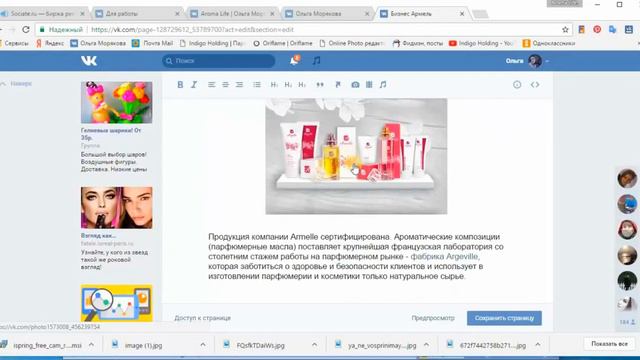Toggle bold formatting in wiki editor
Image resolution: width=640 pixels, height=360 pixels.
click(180, 84)
